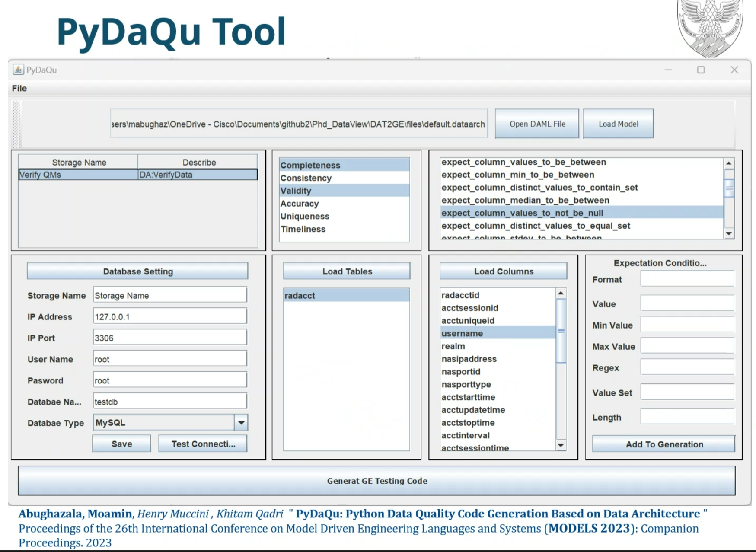Image resolution: width=756 pixels, height=552 pixels.
Task: Click the expectations list scroll up arrow
Action: (x=729, y=163)
